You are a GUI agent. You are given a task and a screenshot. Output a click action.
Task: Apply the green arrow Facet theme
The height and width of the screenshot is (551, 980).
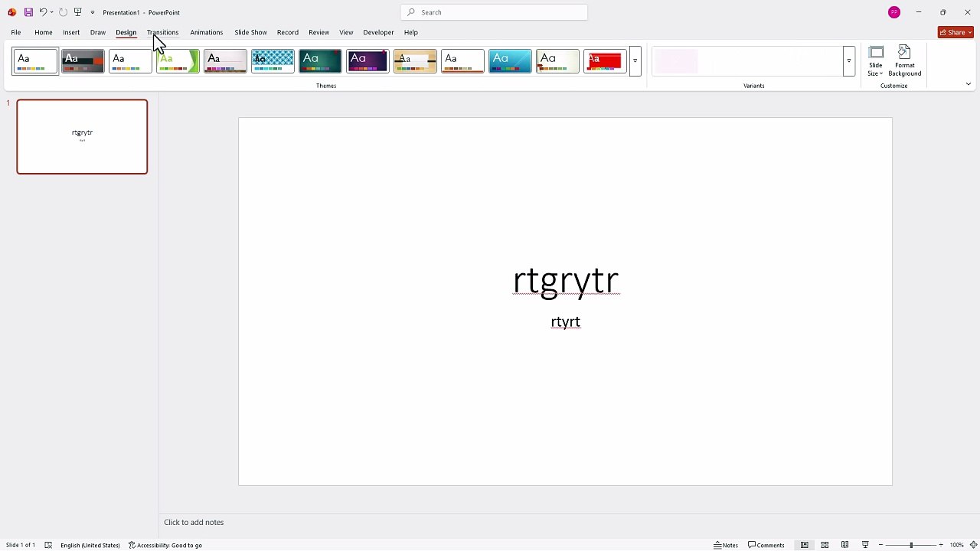[x=178, y=61]
